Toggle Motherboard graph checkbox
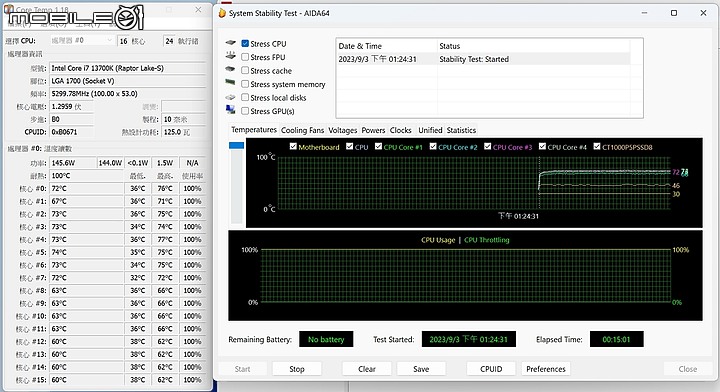The image size is (720, 392). pos(293,146)
